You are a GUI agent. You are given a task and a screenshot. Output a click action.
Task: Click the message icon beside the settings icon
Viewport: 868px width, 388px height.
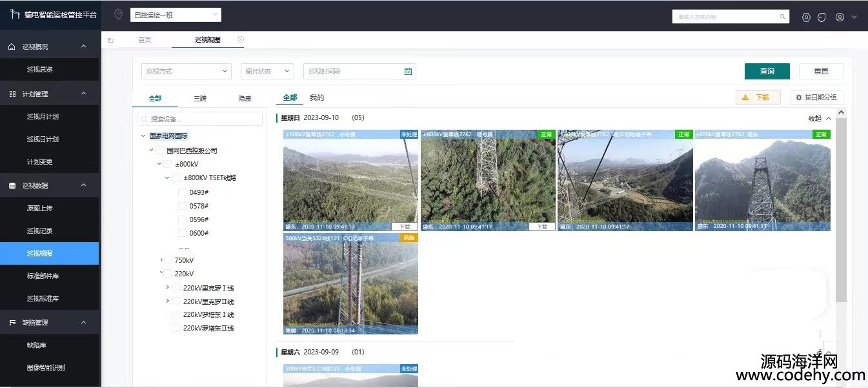coord(822,17)
